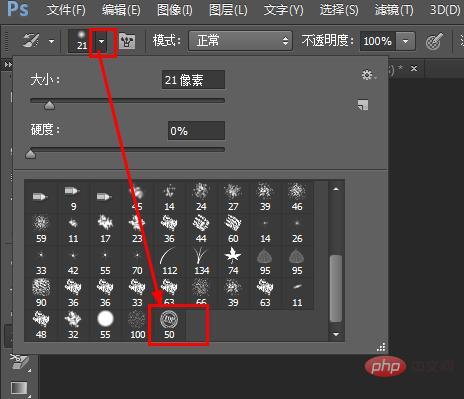Open the Select (选择) menu
Screen dimensions: 464x399
339,10
